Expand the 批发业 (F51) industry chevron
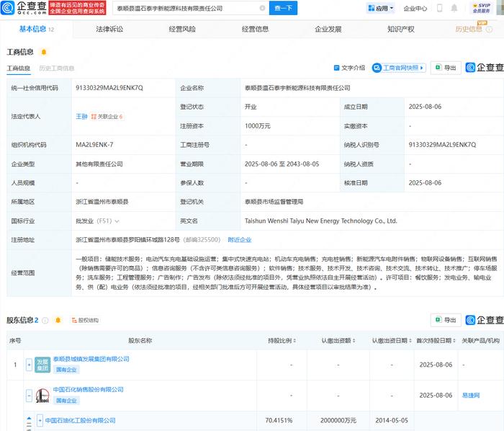 [117, 221]
